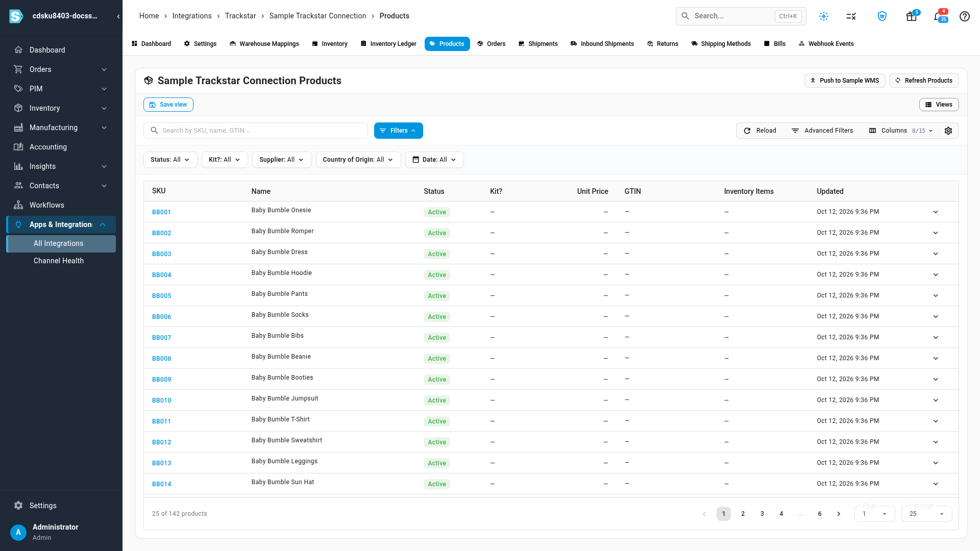Open the Country of Origin filter dropdown
980x551 pixels.
point(358,160)
